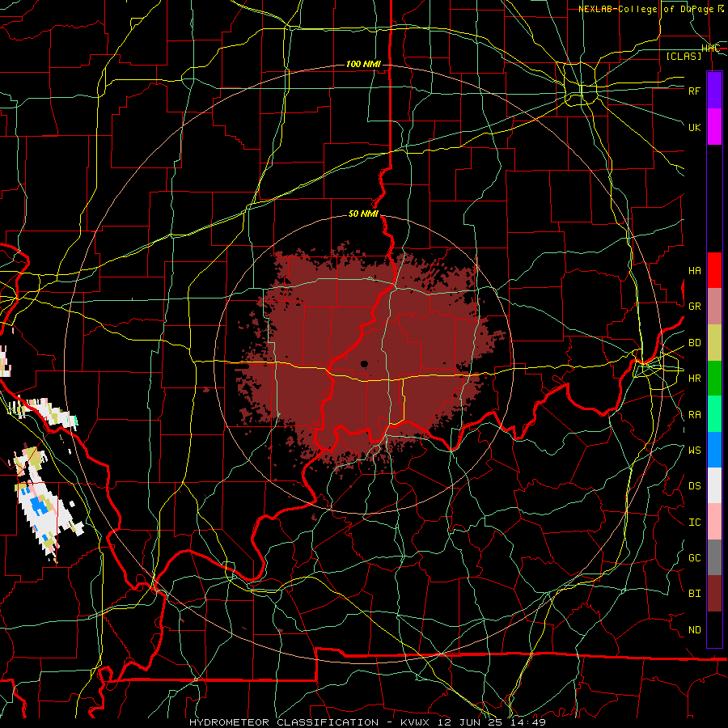
Task: Select the "RA" legend label
Action: click(694, 415)
